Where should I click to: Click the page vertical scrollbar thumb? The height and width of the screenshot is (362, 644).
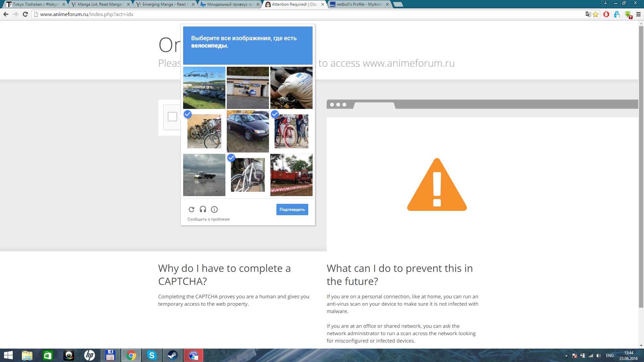[641, 168]
